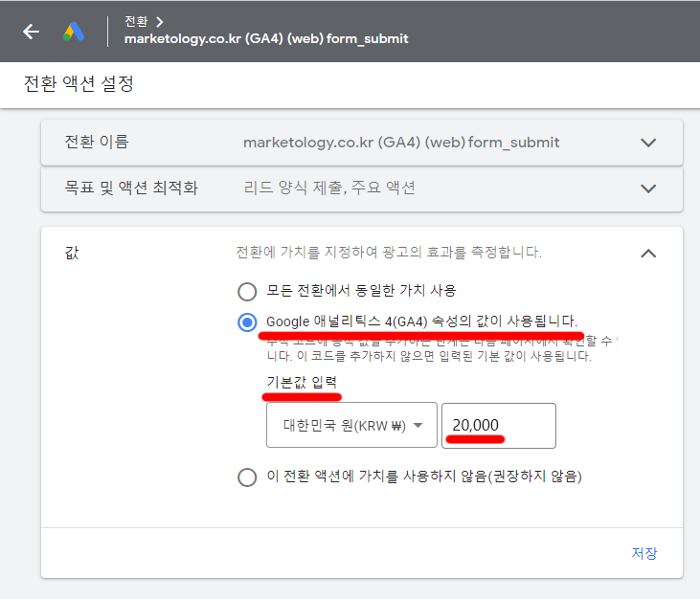Viewport: 700px width, 599px height.
Task: Collapse the 값 section chevron
Action: [x=648, y=254]
